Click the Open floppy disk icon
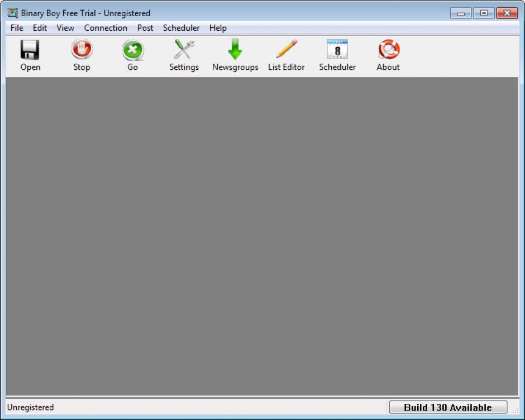 pos(30,50)
